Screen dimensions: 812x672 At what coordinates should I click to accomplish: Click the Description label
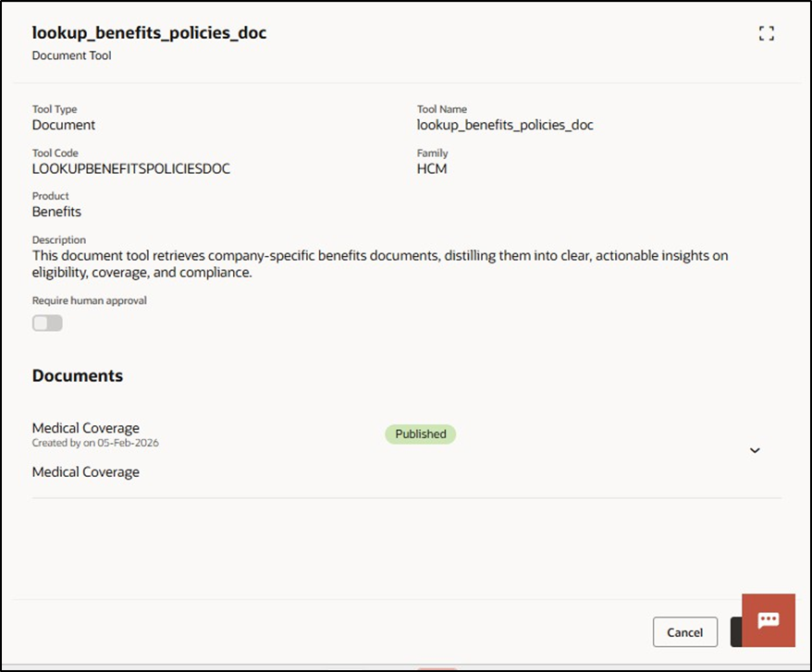(59, 240)
